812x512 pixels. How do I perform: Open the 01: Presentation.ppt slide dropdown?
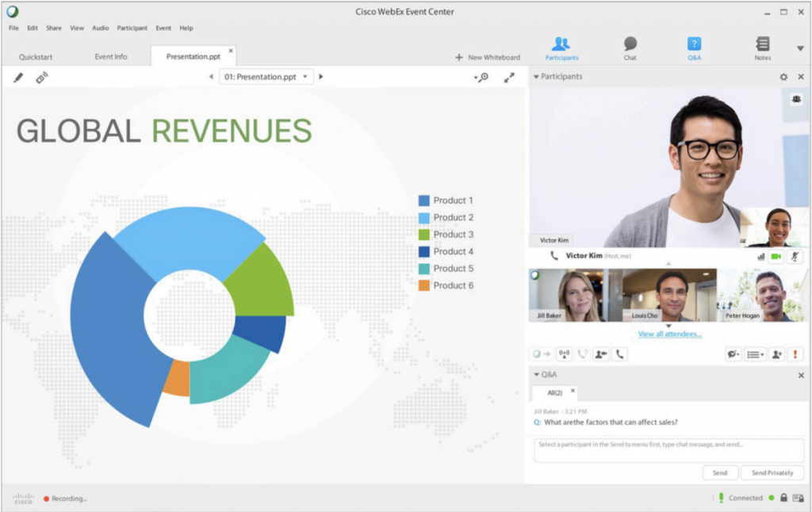click(x=266, y=77)
